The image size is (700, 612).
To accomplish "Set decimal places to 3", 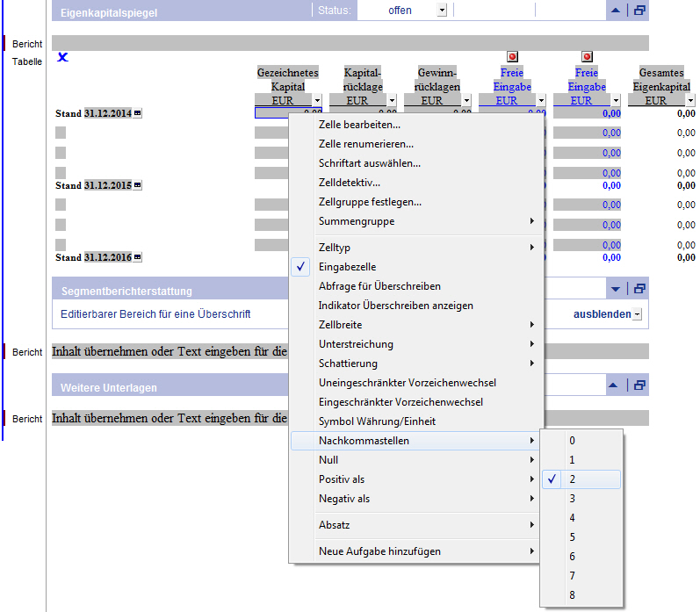I will coord(581,499).
